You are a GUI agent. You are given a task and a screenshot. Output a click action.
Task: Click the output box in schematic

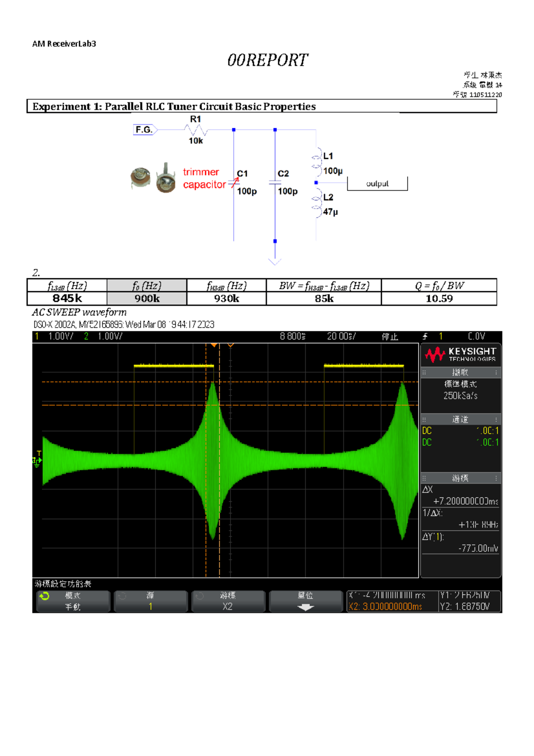click(x=377, y=183)
